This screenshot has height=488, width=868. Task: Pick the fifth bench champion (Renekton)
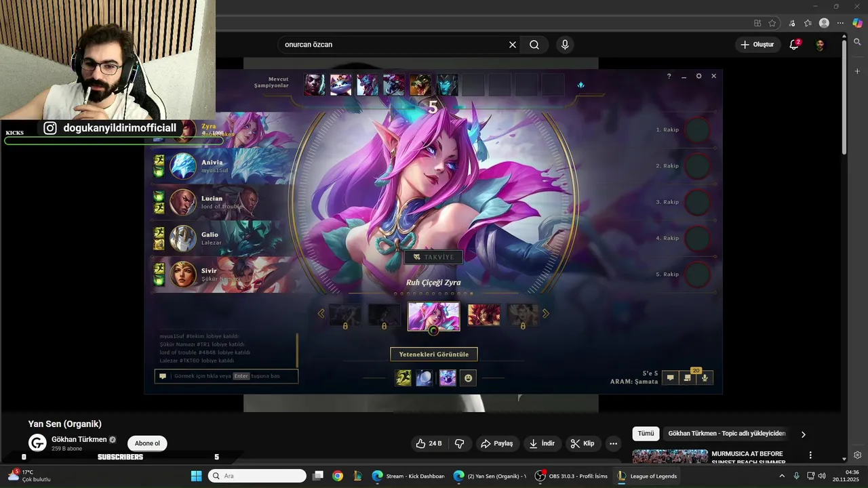420,85
